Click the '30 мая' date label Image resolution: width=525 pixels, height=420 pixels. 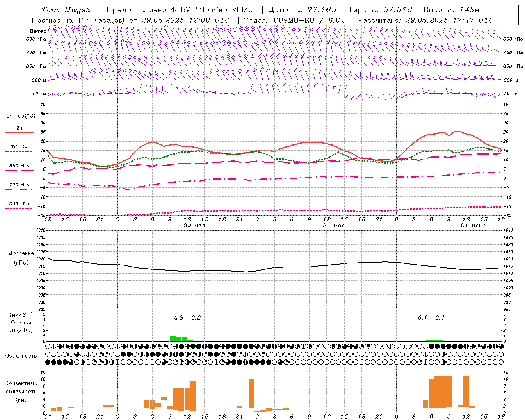point(194,226)
